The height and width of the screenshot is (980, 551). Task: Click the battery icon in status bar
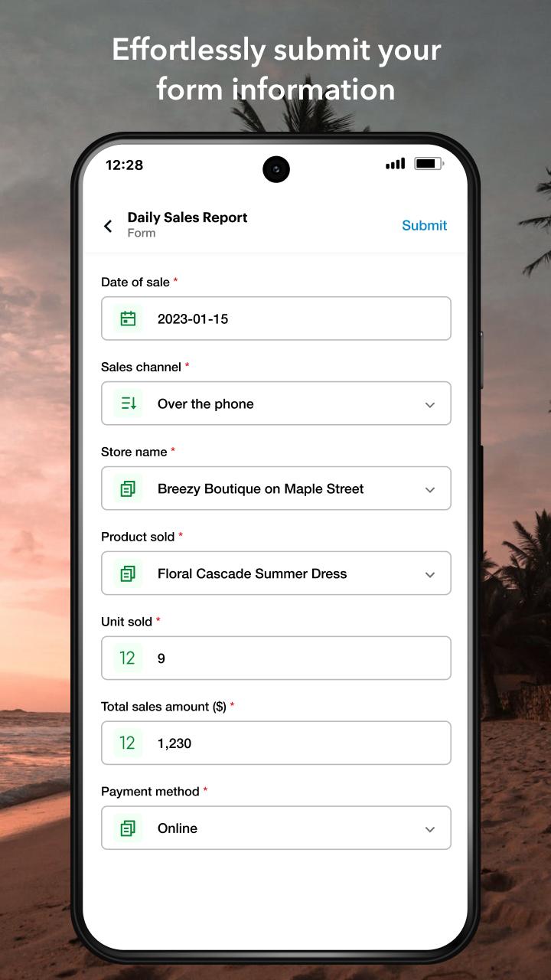429,164
